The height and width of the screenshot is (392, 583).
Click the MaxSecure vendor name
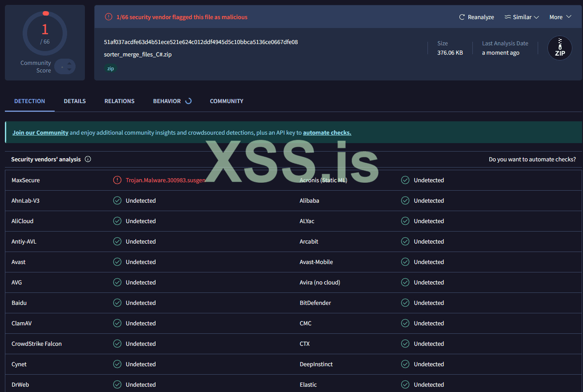(x=26, y=180)
